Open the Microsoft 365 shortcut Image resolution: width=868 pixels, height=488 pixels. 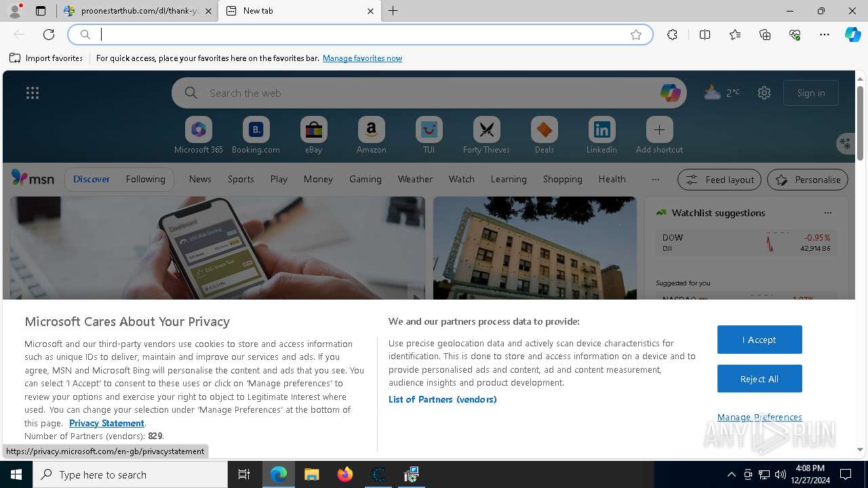[199, 136]
